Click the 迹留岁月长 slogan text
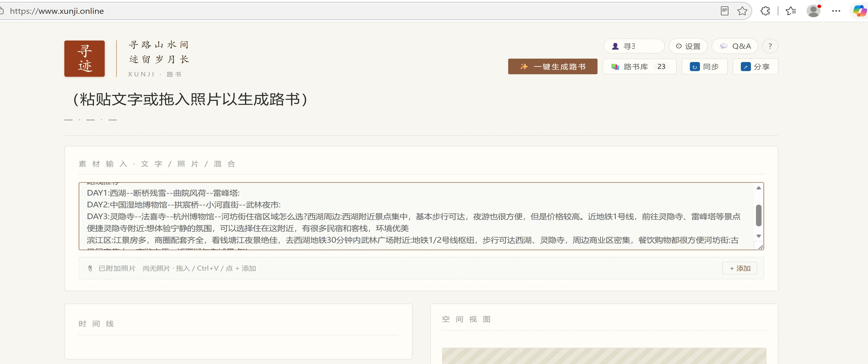This screenshot has width=868, height=364. 159,59
